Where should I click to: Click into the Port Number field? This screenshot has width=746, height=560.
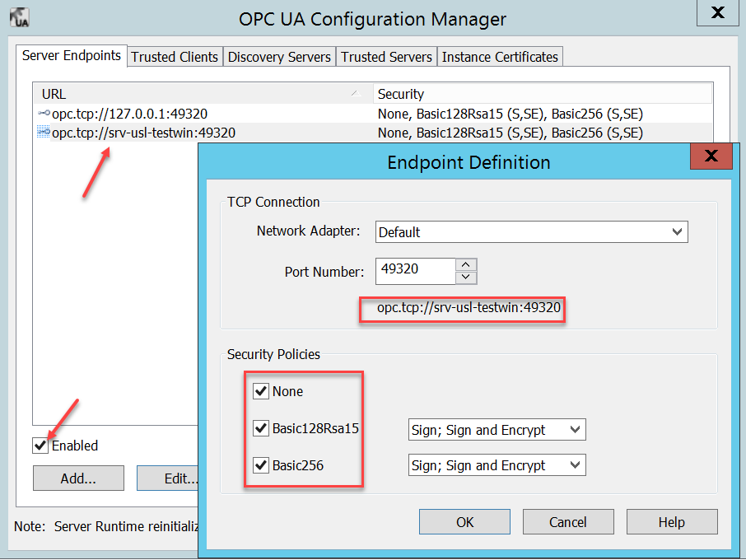coord(414,271)
